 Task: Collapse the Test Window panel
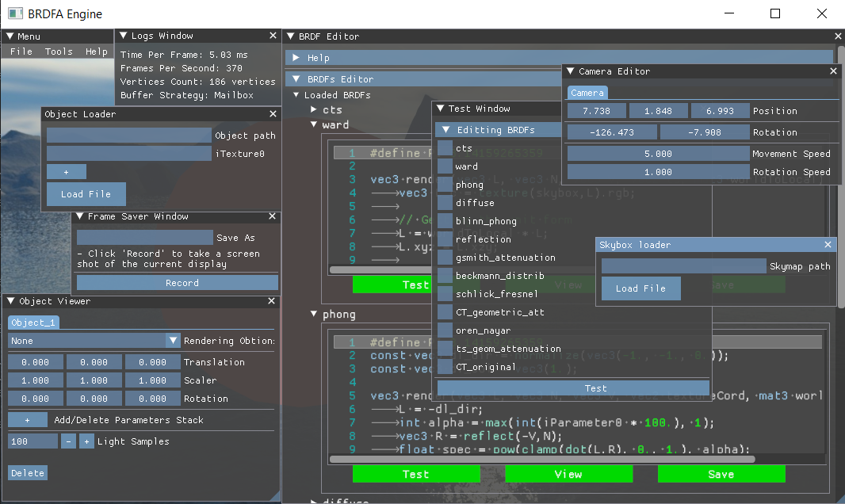[438, 109]
